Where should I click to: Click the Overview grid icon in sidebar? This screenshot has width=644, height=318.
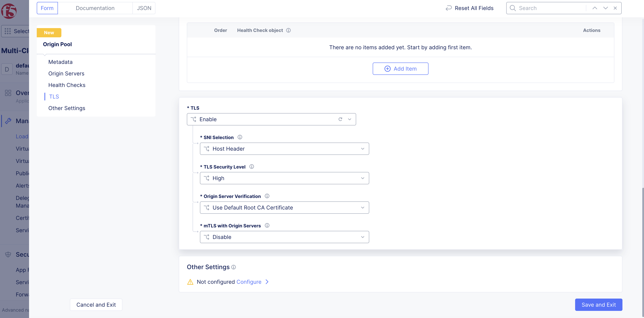coord(8,93)
